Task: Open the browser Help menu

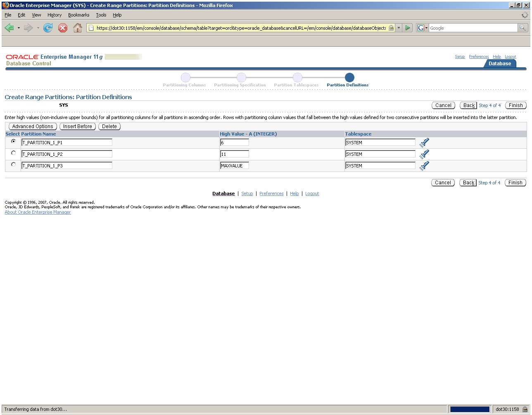Action: pyautogui.click(x=117, y=15)
